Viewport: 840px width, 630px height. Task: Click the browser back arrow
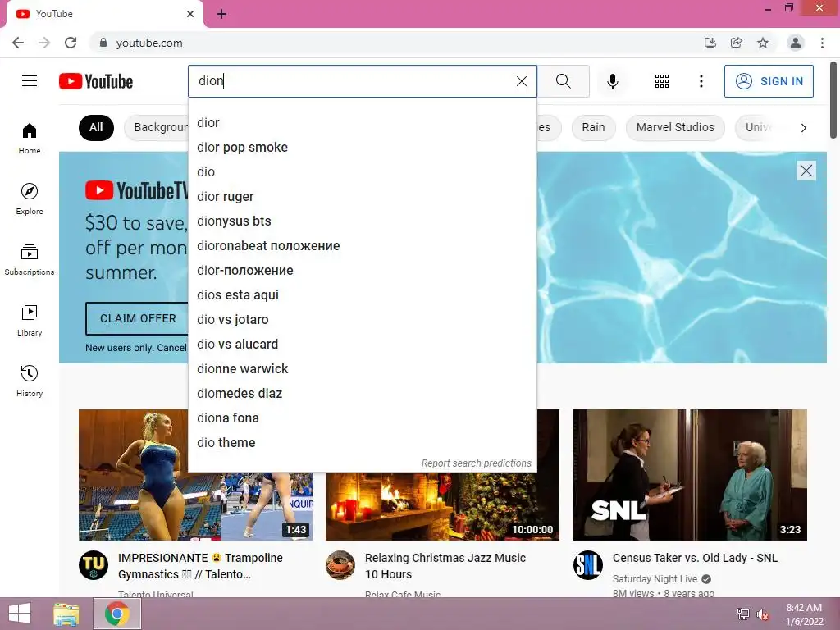18,43
